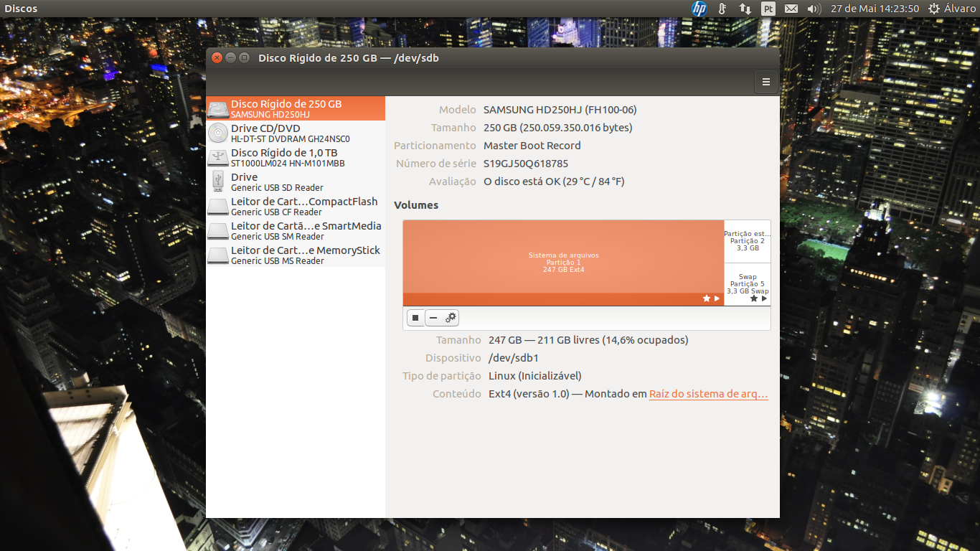This screenshot has height=551, width=980.
Task: Select the Sistema de arquivos Partição 1 volume
Action: coord(563,263)
